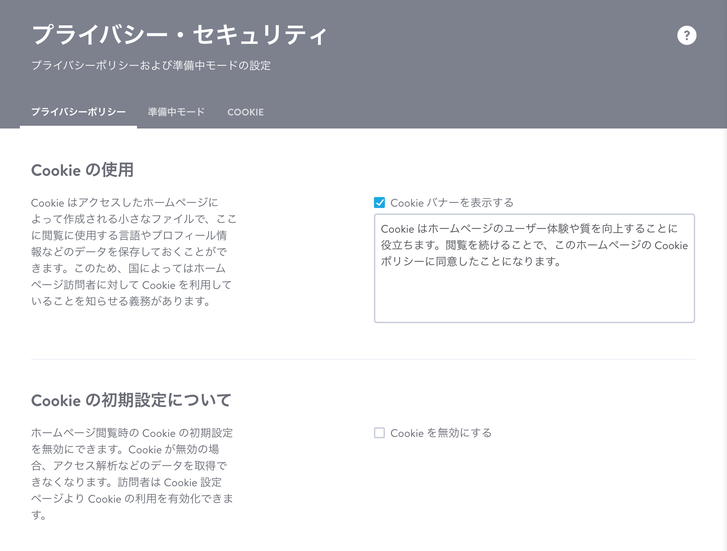Click the Cookie を無効にする label text
This screenshot has width=727, height=551.
pos(441,433)
